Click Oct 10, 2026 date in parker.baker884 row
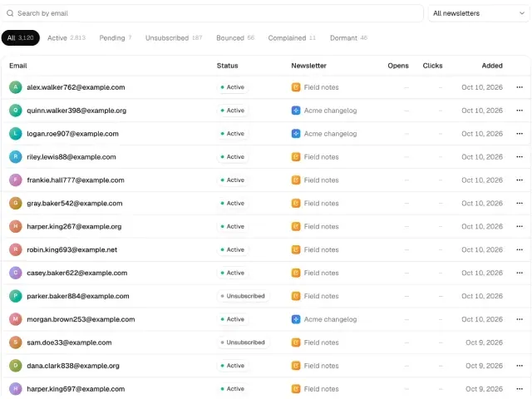Viewport: 532px width, 399px height. coord(482,296)
